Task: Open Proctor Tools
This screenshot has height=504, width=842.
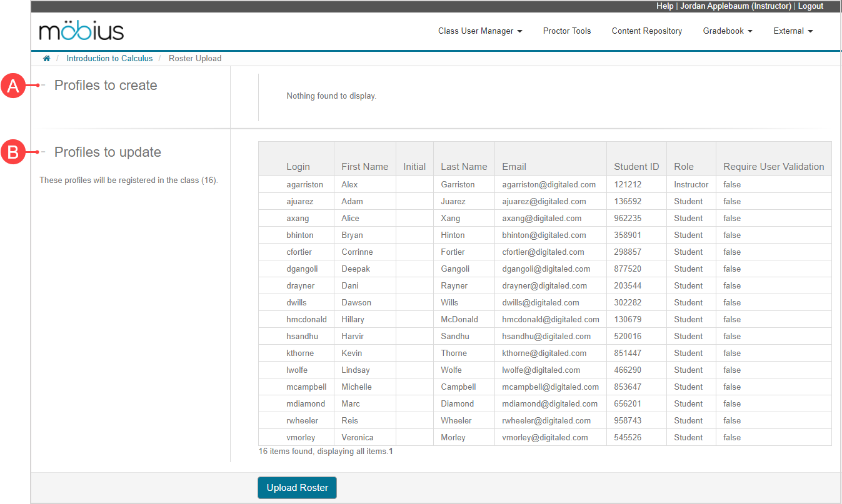Action: pyautogui.click(x=566, y=31)
